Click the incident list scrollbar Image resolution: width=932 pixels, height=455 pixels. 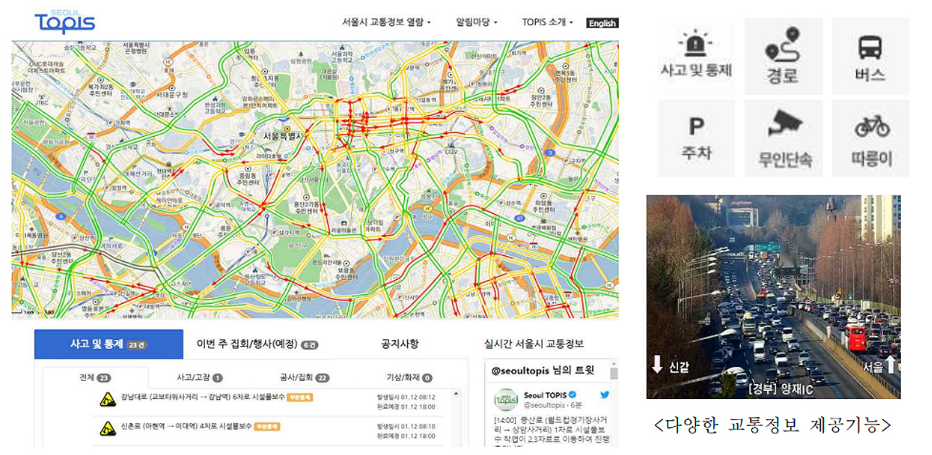point(457,418)
